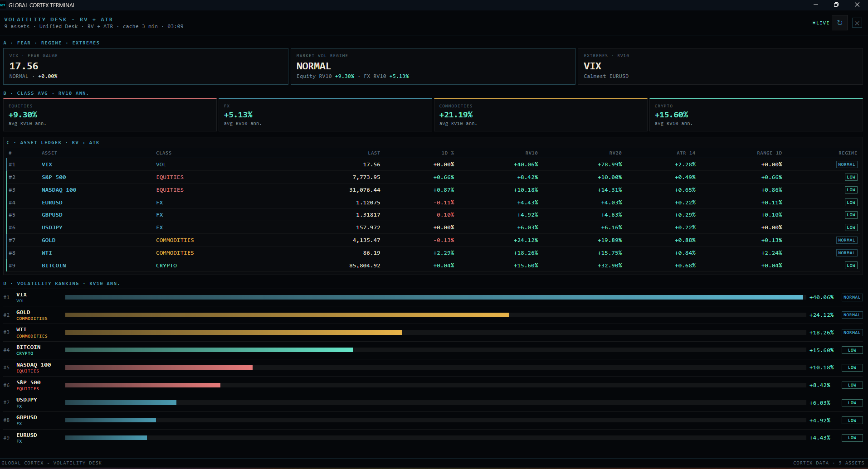868x469 pixels.
Task: Click the LIVE status indicator
Action: tap(821, 23)
